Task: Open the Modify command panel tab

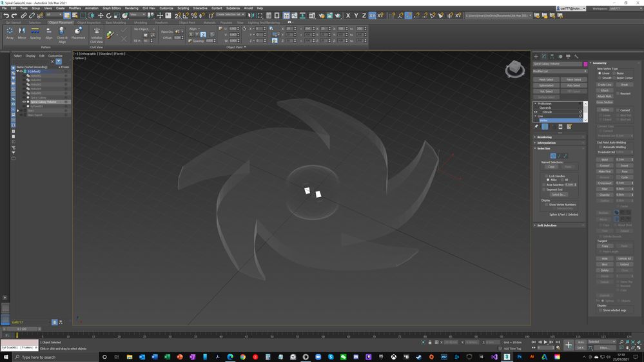Action: pyautogui.click(x=544, y=56)
